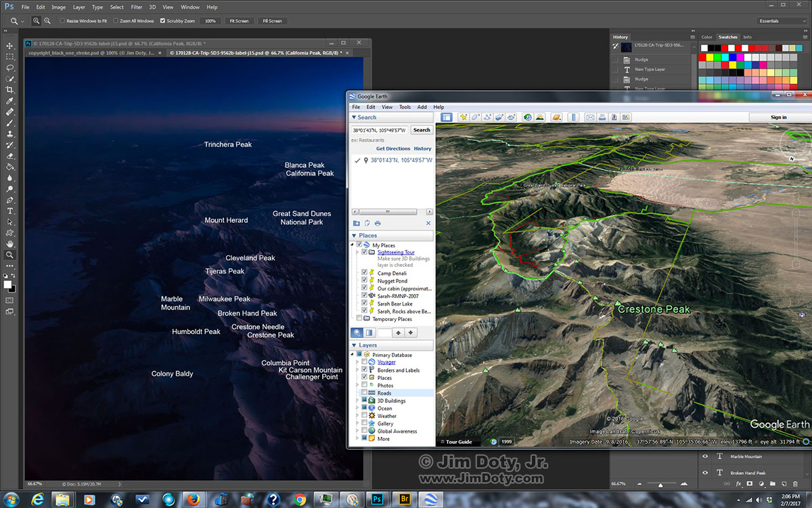Collapse the Google Earth Search panel

point(354,117)
